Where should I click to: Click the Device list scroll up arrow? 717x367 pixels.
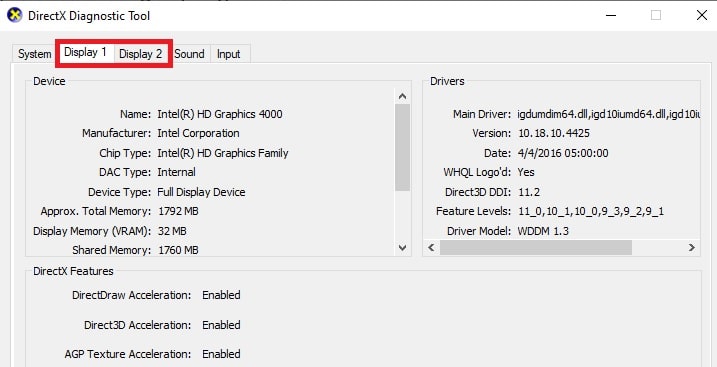pos(402,96)
